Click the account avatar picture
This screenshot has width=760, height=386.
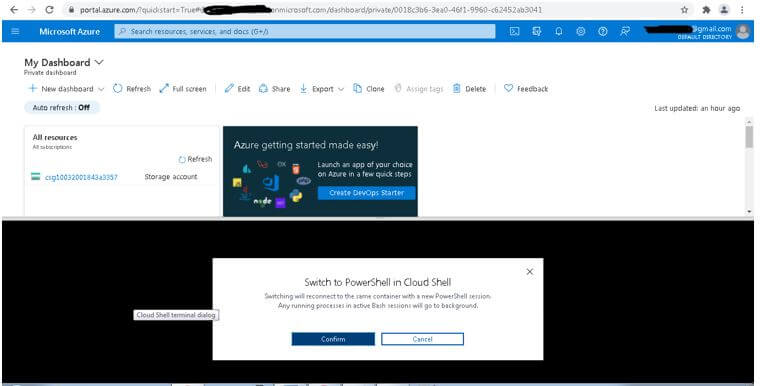(x=743, y=32)
